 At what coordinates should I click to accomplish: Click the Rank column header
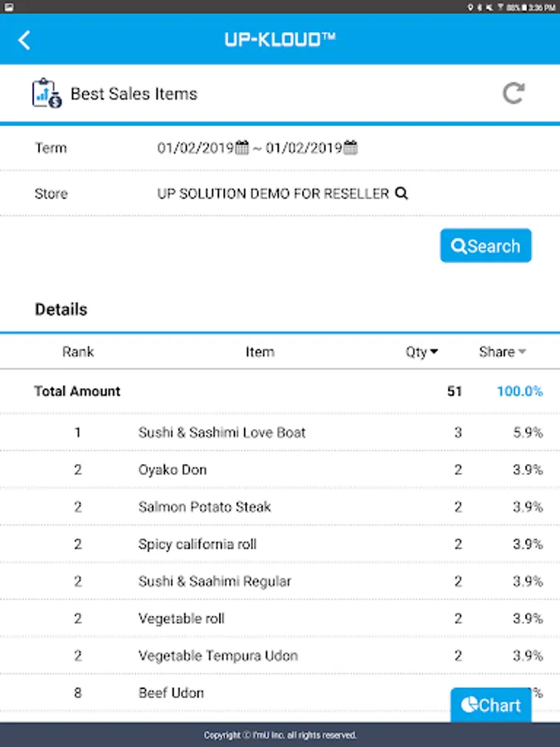78,352
